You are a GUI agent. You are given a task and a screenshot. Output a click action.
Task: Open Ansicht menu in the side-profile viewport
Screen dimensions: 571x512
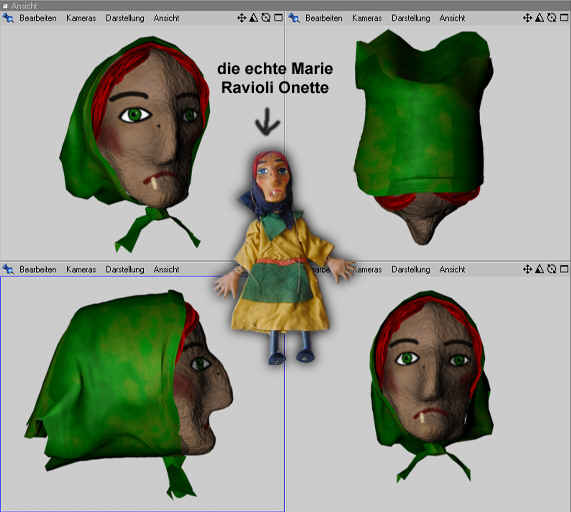pyautogui.click(x=166, y=269)
